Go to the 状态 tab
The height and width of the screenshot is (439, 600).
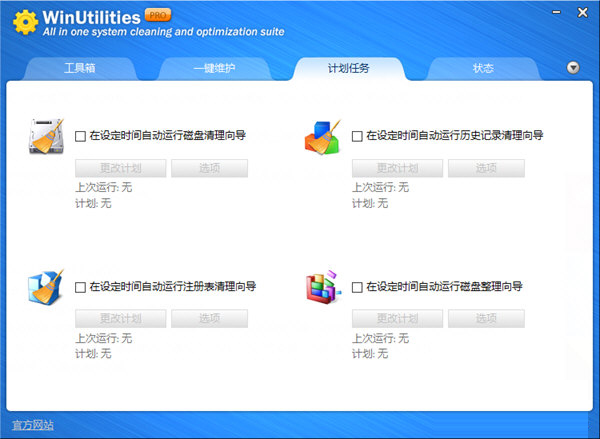click(x=483, y=69)
